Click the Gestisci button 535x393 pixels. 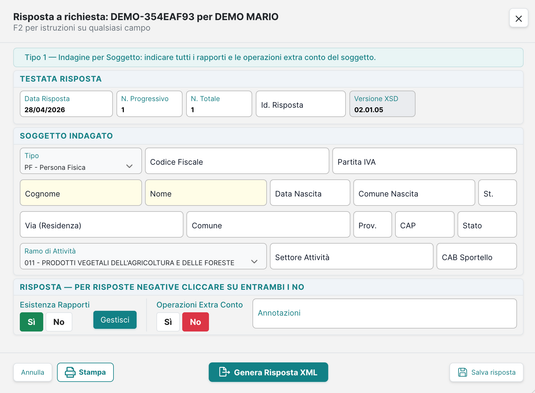115,320
